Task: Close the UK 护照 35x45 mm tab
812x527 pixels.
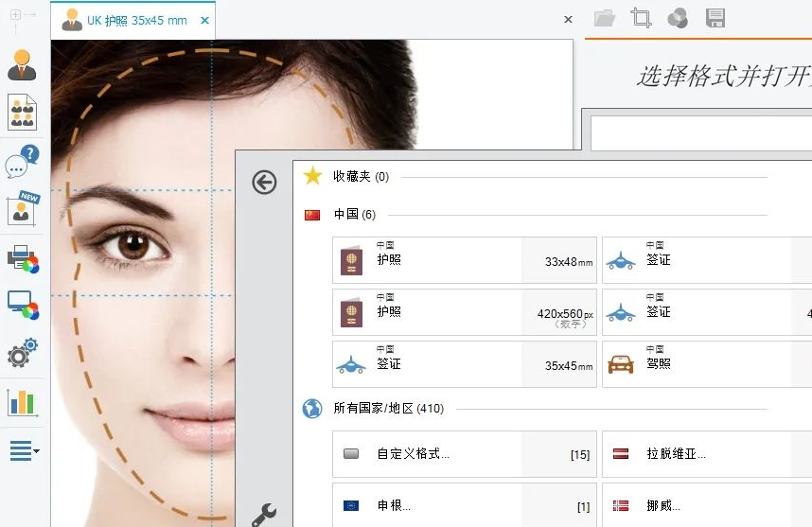Action: coord(205,21)
